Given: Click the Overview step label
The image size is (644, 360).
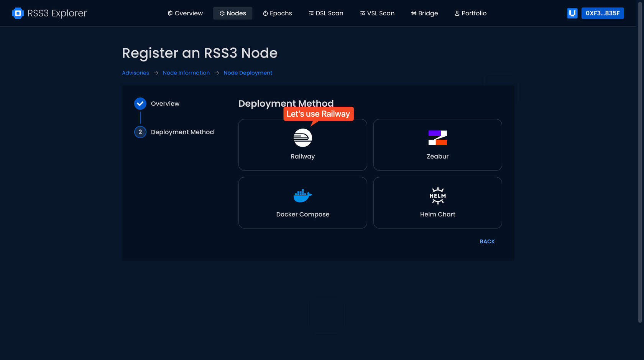Looking at the screenshot, I should click(x=165, y=104).
